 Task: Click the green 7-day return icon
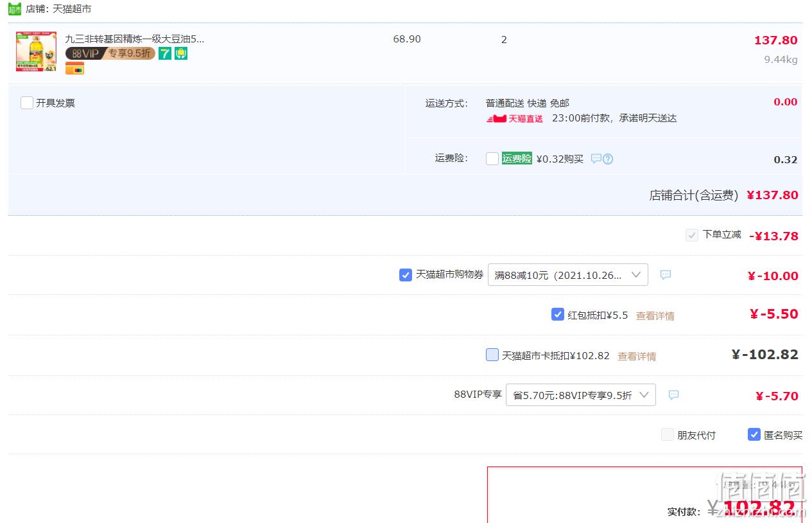(x=165, y=53)
